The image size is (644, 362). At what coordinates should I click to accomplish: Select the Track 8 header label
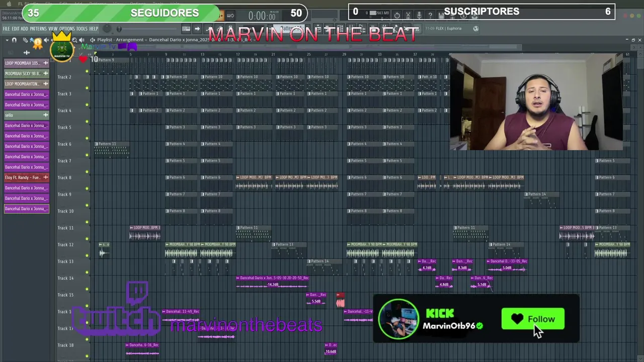point(64,177)
